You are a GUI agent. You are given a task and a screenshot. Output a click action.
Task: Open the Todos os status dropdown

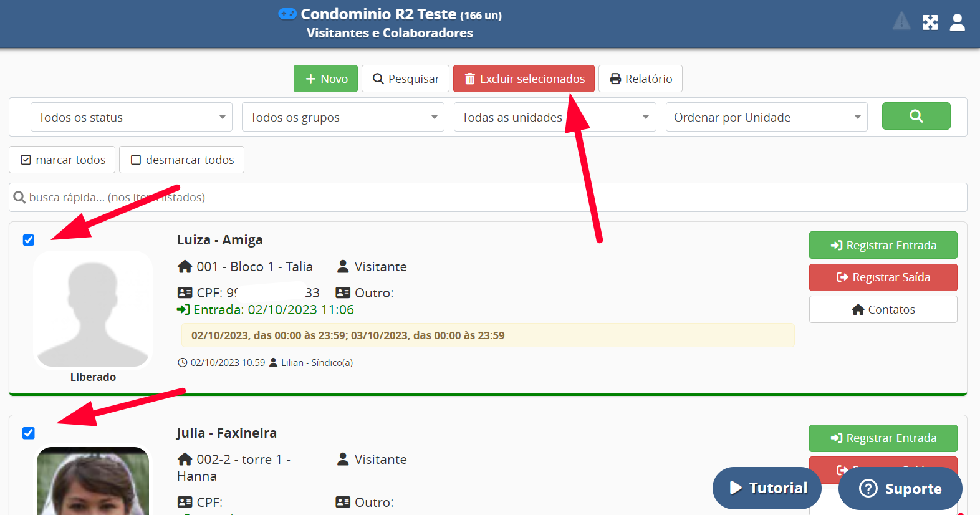[131, 117]
